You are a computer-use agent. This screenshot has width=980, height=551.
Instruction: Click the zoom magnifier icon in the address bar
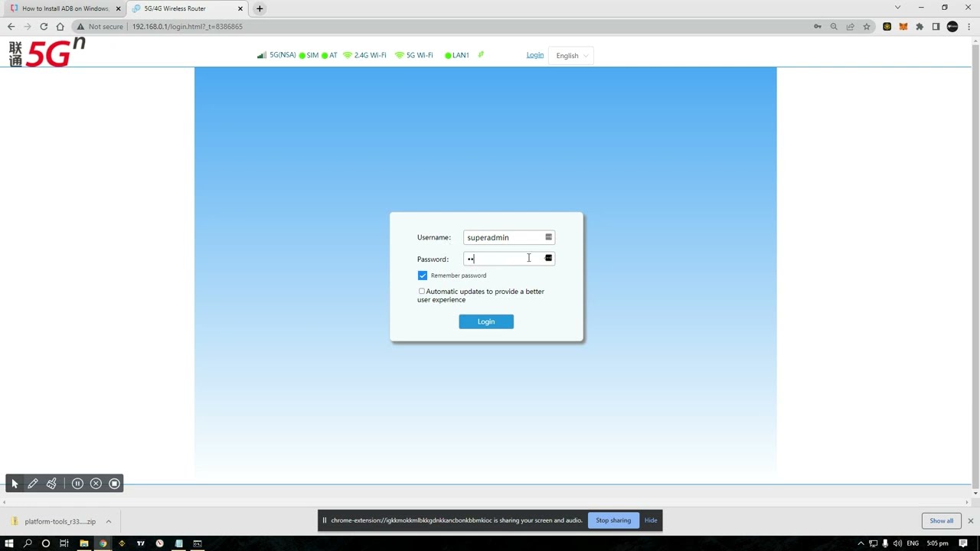click(834, 26)
